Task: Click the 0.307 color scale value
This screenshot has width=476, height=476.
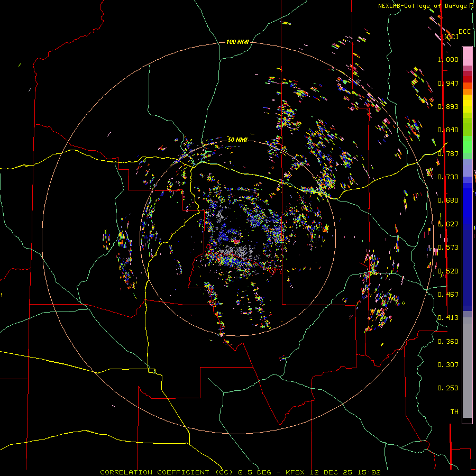Action: point(448,365)
